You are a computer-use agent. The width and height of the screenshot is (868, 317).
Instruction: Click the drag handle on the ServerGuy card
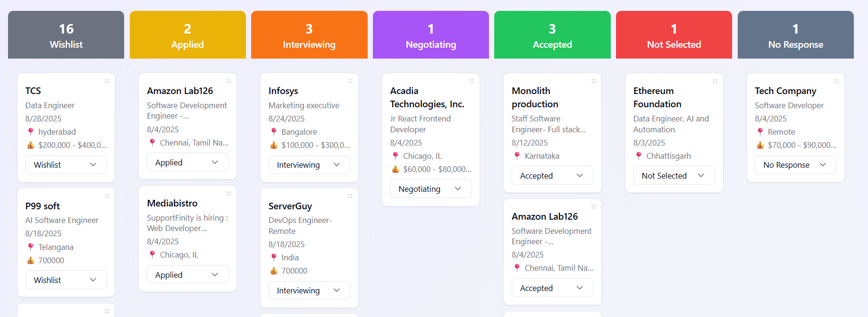click(x=350, y=196)
